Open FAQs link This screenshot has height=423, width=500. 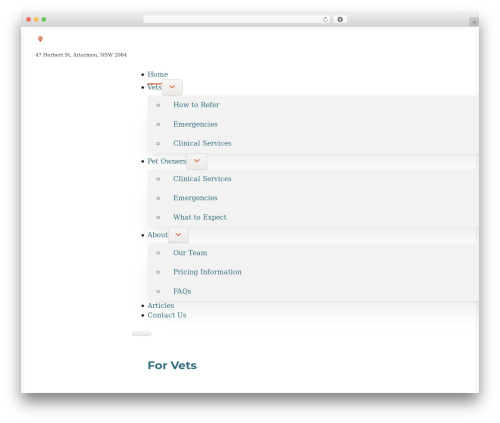(182, 291)
